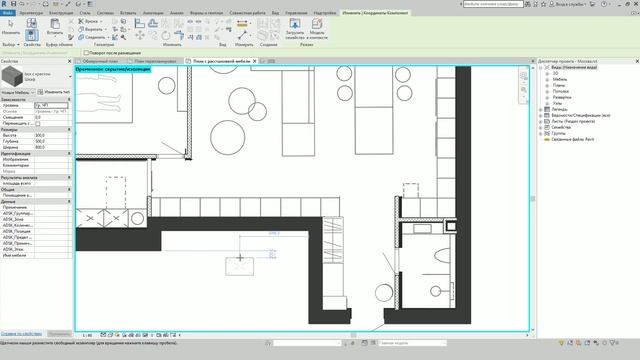Click the Align tool icon in Modify panel
This screenshot has width=640, height=360.
(x=140, y=23)
